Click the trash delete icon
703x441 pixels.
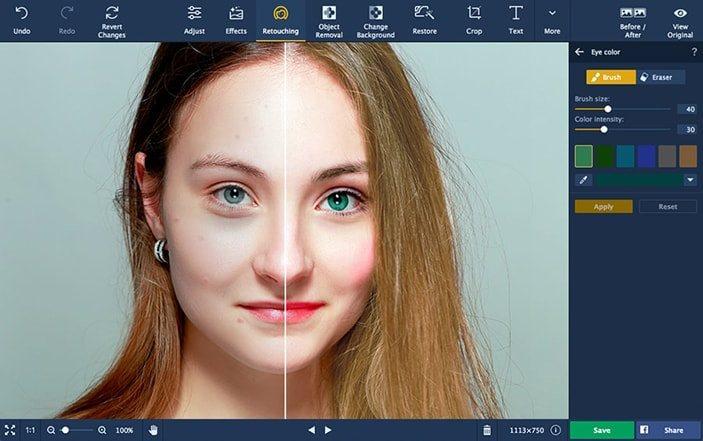487,430
